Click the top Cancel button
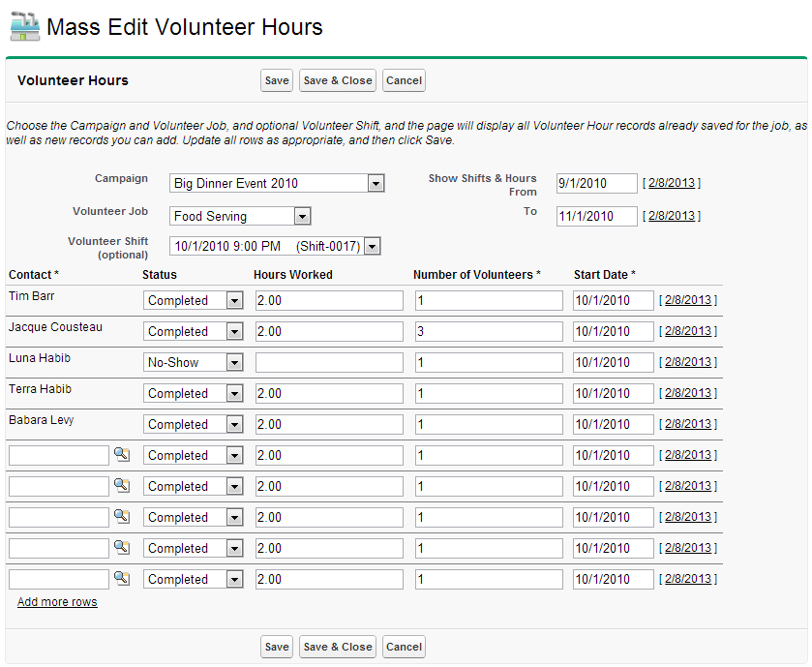812x667 pixels. coord(404,80)
